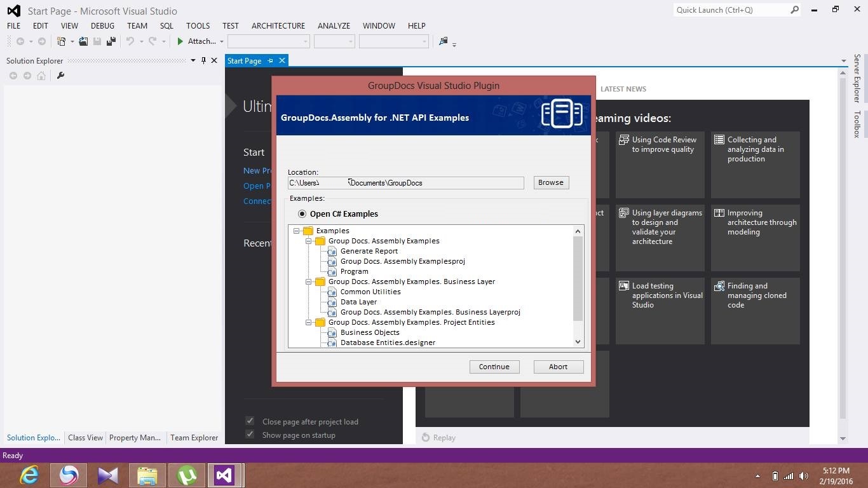This screenshot has width=868, height=488.
Task: Select the Common Utilities tree item
Action: [x=370, y=292]
